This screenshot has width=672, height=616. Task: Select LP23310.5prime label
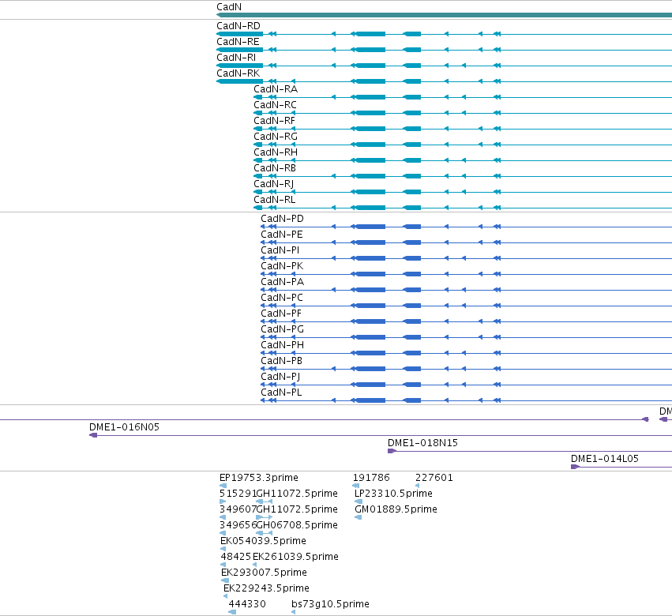pyautogui.click(x=393, y=494)
